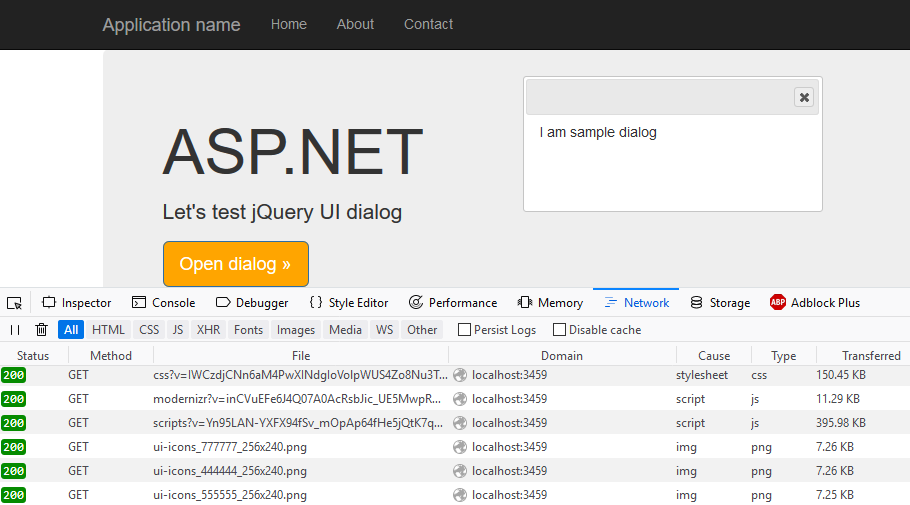The width and height of the screenshot is (910, 505).
Task: Click the 'I am sample dialog' text
Action: 598,133
